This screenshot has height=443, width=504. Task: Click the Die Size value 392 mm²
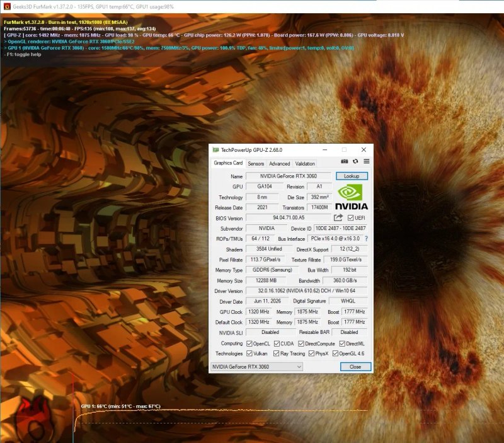[x=319, y=197]
